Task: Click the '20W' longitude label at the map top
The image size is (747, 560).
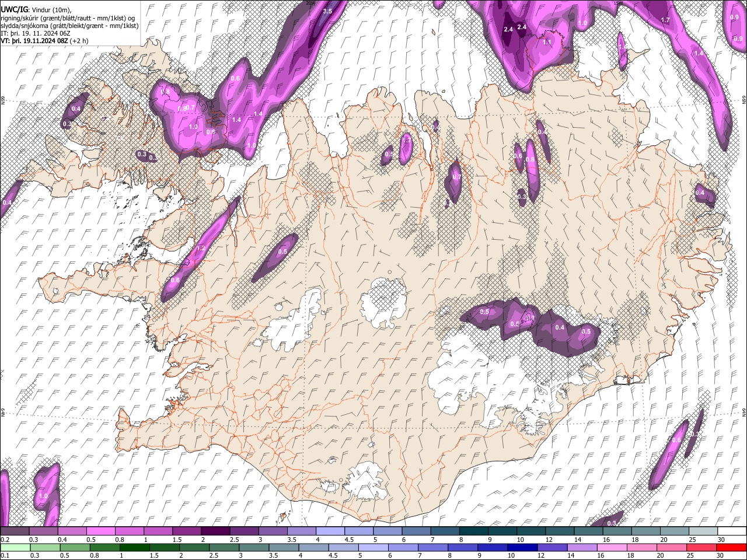Action: coord(311,2)
